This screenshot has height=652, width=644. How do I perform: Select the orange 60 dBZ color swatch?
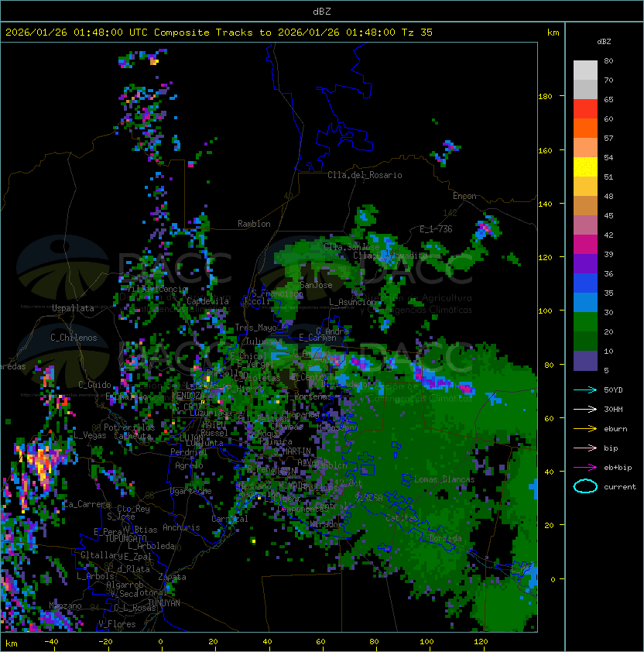tap(585, 128)
